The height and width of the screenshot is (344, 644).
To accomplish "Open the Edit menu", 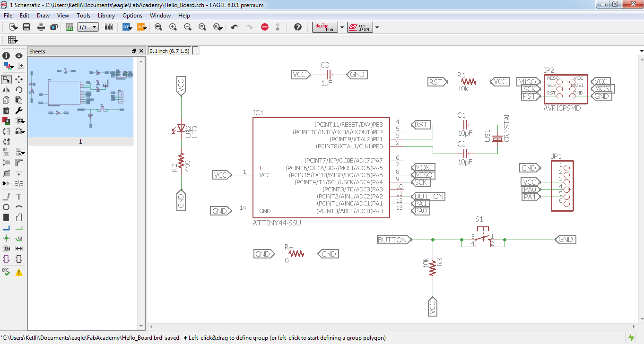I will 25,16.
